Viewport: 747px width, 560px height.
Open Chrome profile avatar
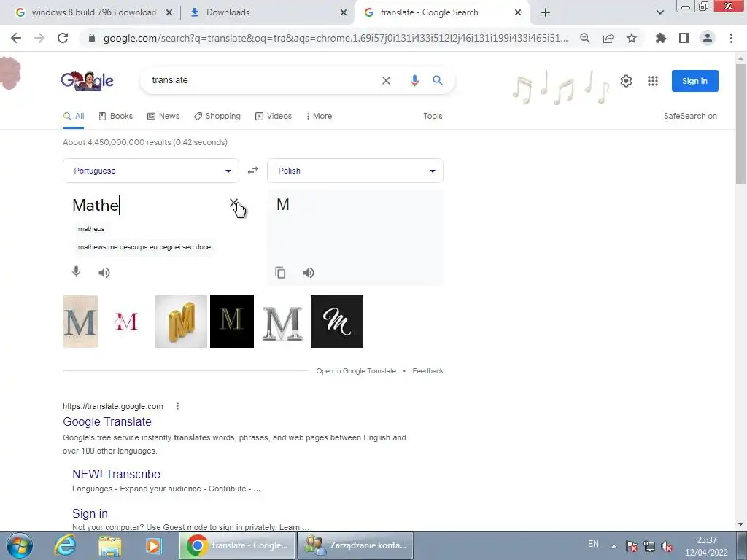pos(708,38)
